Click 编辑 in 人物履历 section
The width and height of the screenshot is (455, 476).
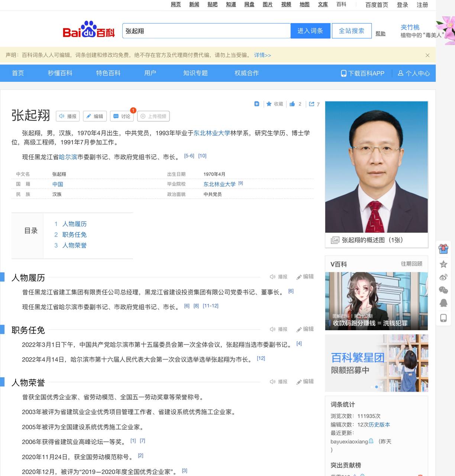click(305, 277)
